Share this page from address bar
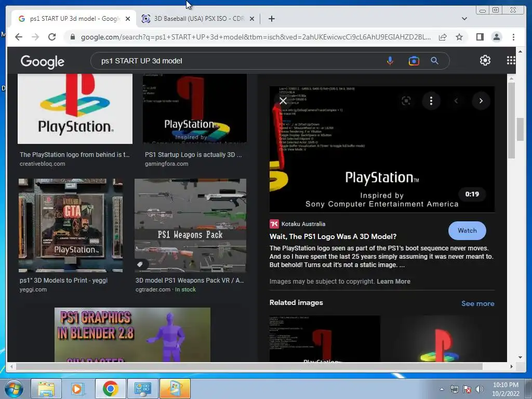The image size is (532, 399). point(443,37)
